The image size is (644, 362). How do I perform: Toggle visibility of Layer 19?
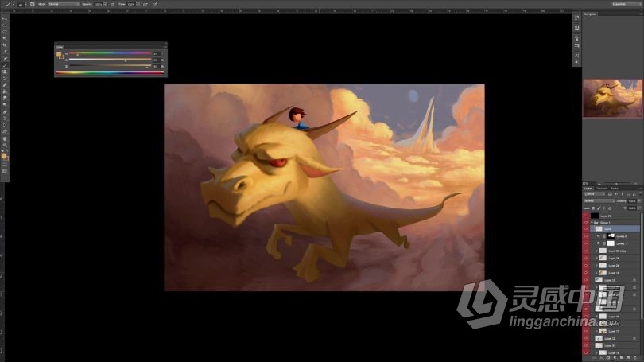pyautogui.click(x=586, y=273)
